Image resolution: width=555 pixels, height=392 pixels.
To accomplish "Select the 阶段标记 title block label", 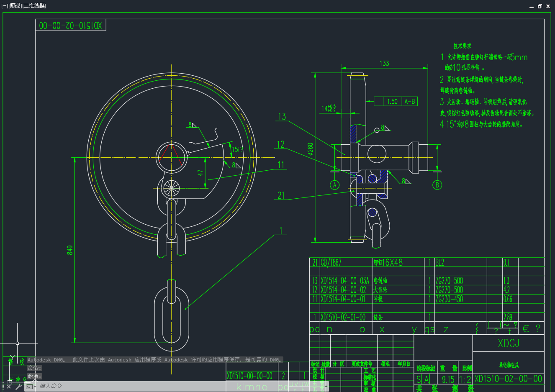I will (x=426, y=368).
